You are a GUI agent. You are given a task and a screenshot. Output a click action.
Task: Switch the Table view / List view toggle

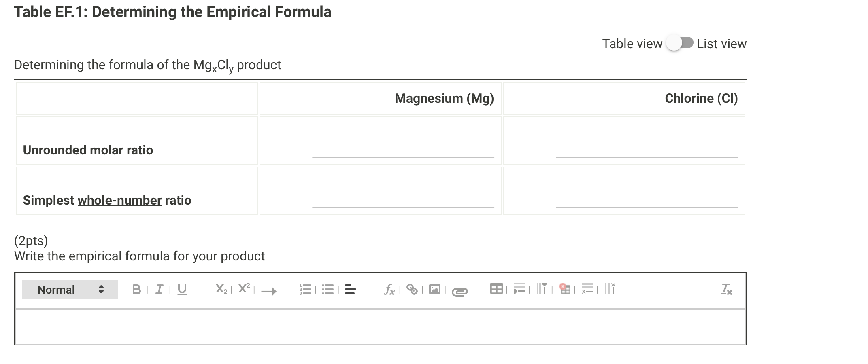pos(680,43)
